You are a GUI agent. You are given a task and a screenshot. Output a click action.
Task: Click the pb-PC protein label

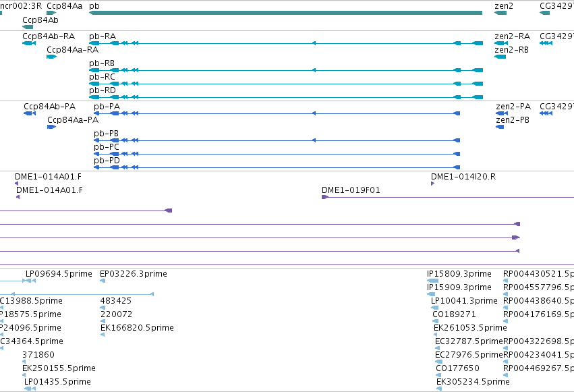pyautogui.click(x=107, y=147)
